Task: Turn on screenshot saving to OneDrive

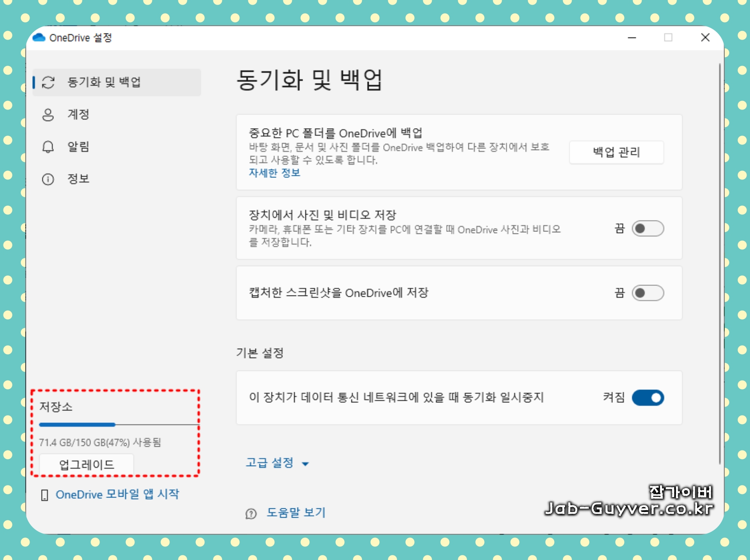Action: point(647,293)
